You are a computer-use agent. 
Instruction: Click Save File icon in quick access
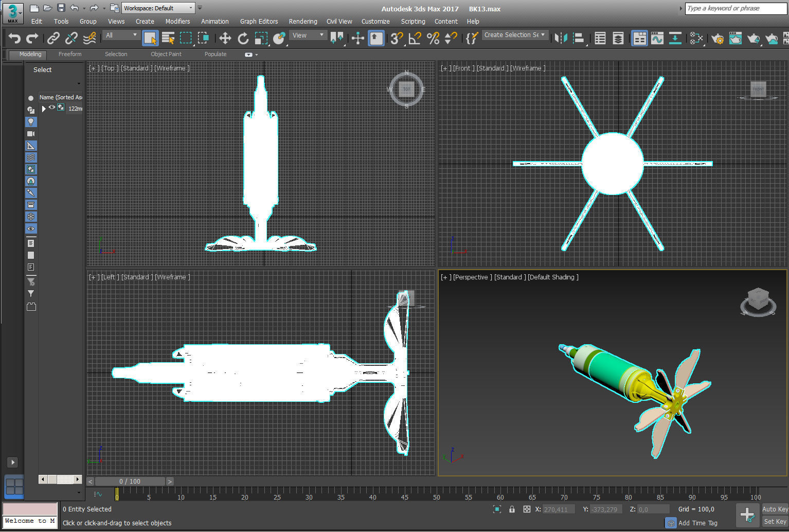(61, 8)
